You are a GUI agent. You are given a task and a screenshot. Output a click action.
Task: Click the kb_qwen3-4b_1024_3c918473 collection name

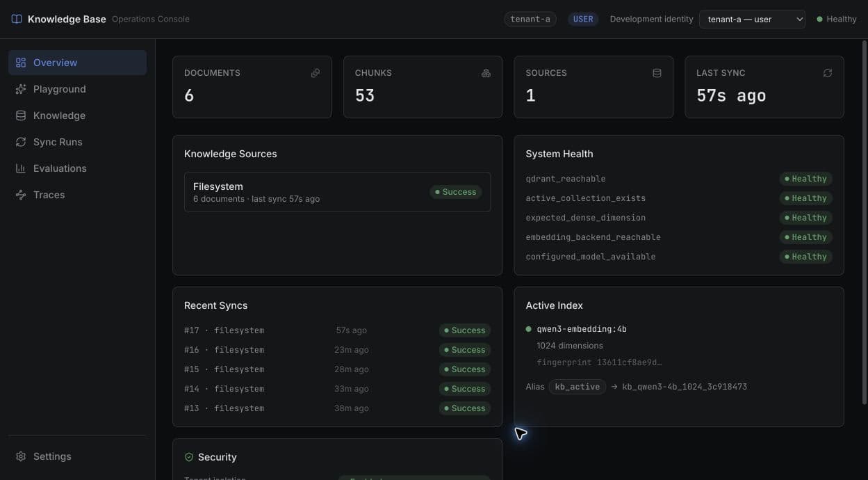click(x=685, y=387)
